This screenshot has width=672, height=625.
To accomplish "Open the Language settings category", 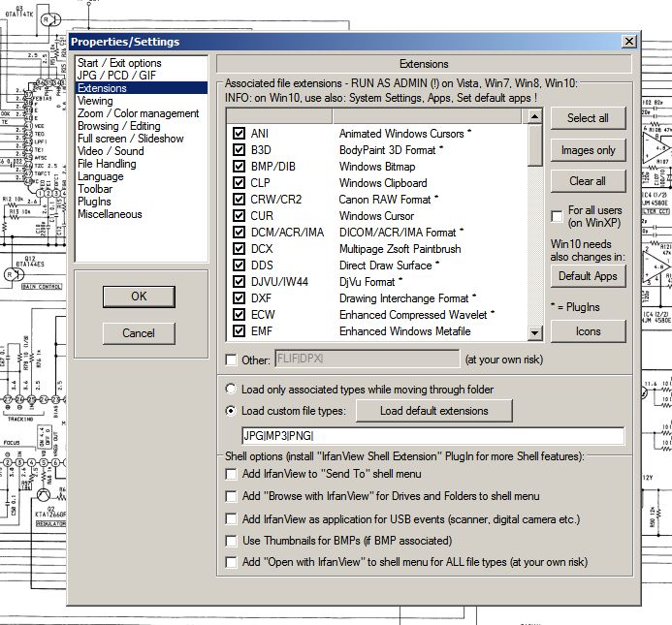I will coord(141,176).
